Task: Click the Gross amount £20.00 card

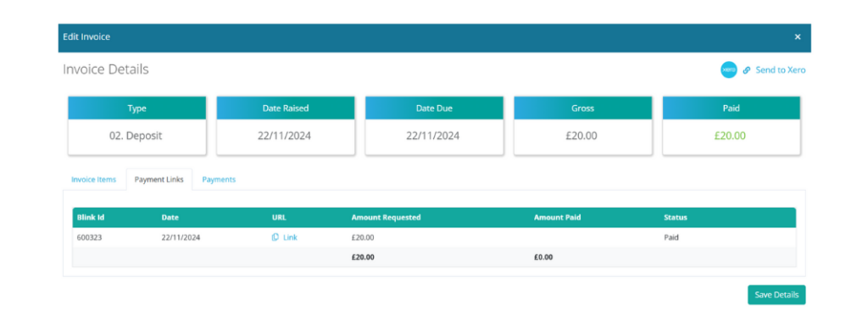Action: pos(583,125)
